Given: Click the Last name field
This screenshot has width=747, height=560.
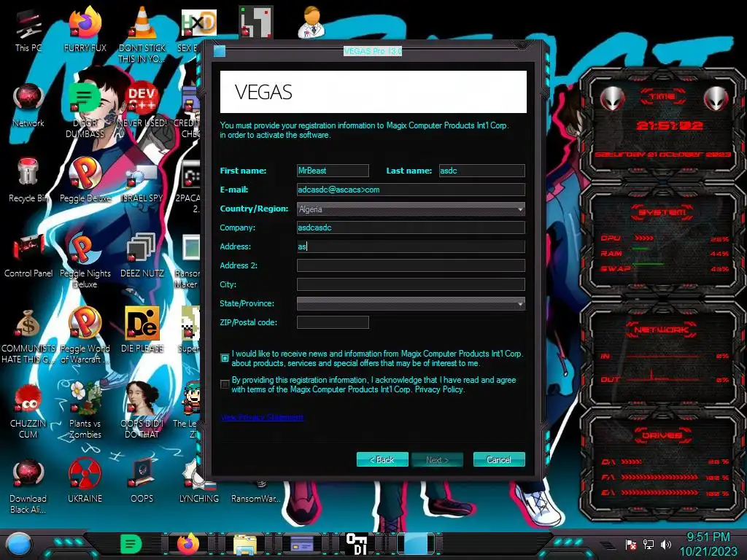Looking at the screenshot, I should (x=481, y=171).
